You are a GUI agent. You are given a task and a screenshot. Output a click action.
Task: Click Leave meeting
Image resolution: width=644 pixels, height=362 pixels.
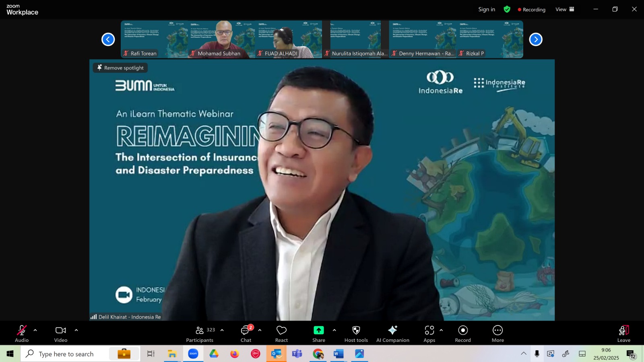pos(624,334)
